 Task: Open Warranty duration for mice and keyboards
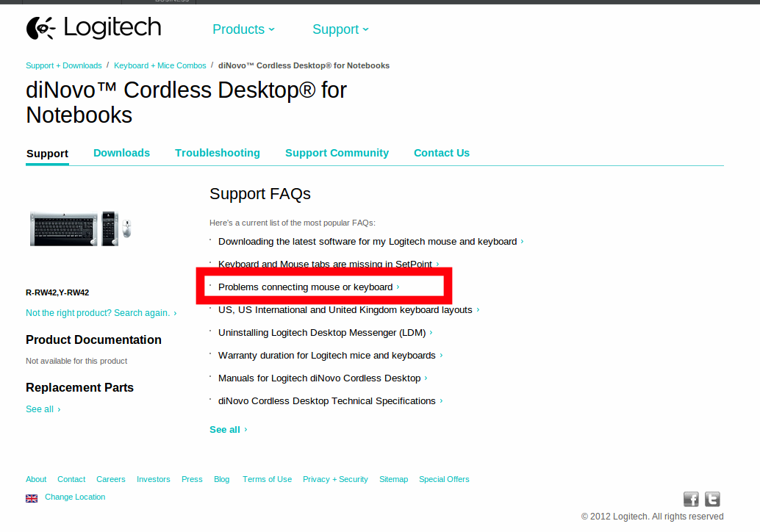point(330,355)
